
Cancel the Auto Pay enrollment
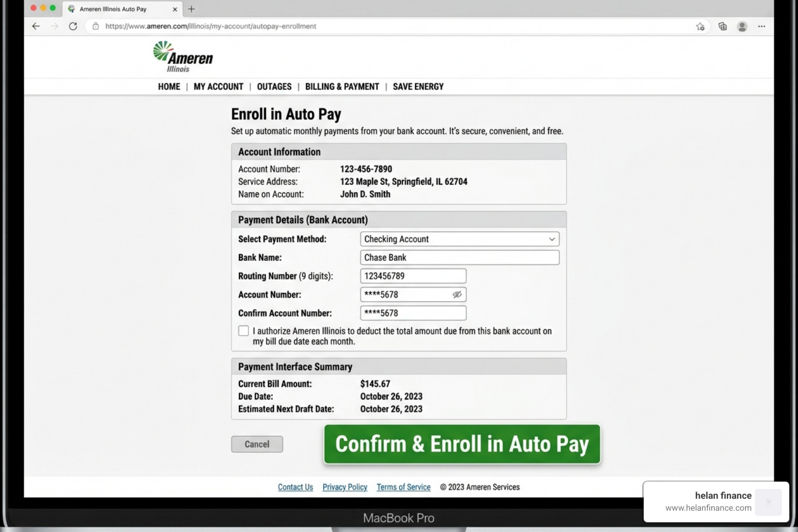click(x=257, y=444)
